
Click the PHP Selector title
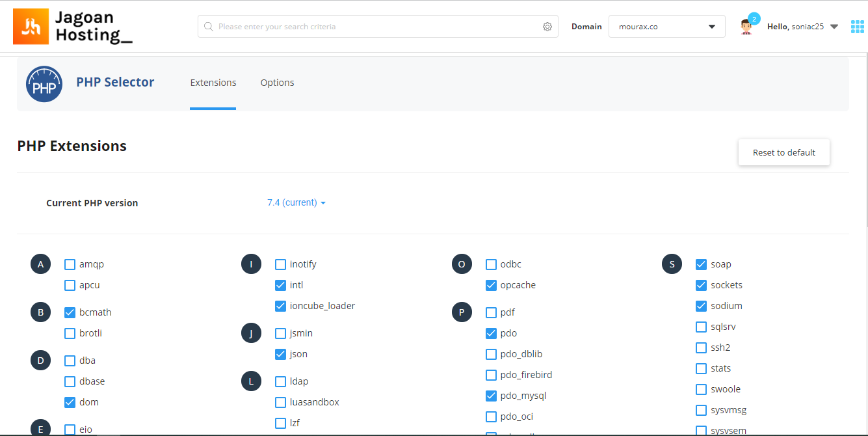115,82
